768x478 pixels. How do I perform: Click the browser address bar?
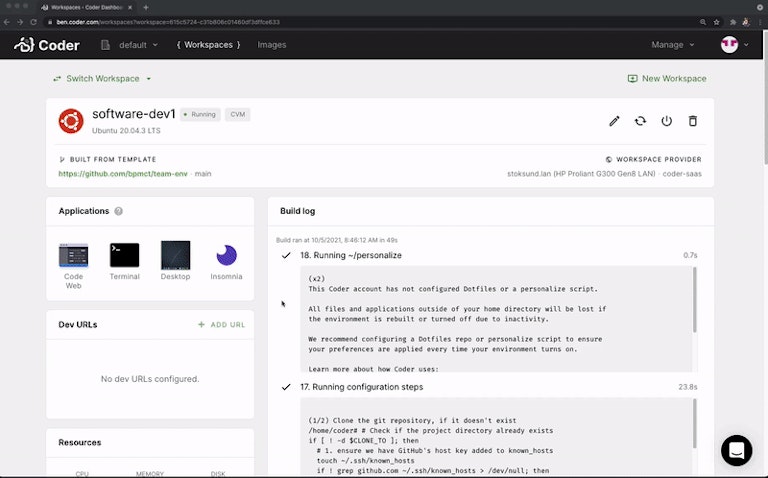coord(372,22)
